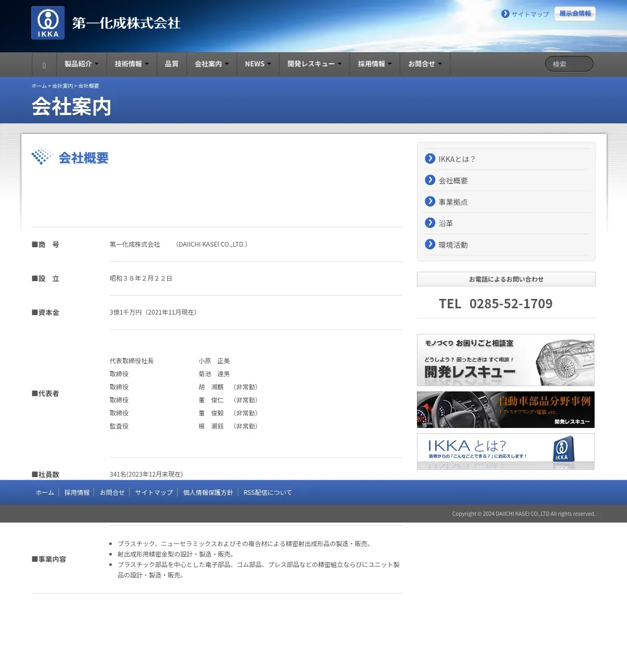The width and height of the screenshot is (627, 672).
Task: Click the name 菊池 達男
Action: 214,374
